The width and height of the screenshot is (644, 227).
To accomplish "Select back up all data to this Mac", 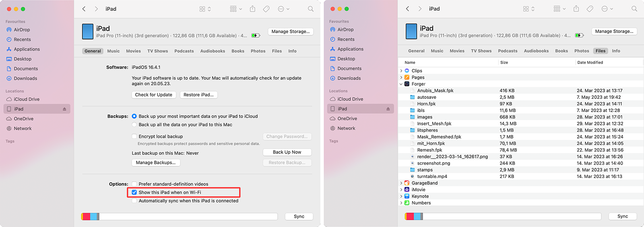I will [134, 125].
